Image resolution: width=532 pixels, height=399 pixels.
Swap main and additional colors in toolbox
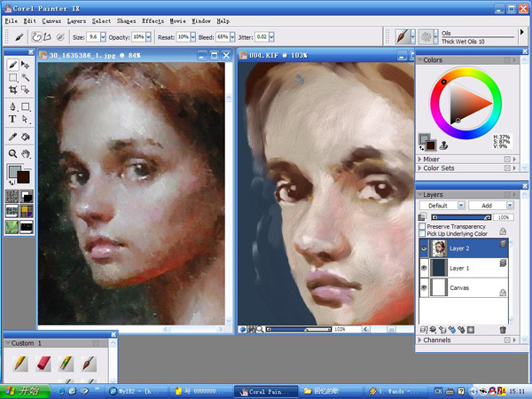tap(12, 183)
